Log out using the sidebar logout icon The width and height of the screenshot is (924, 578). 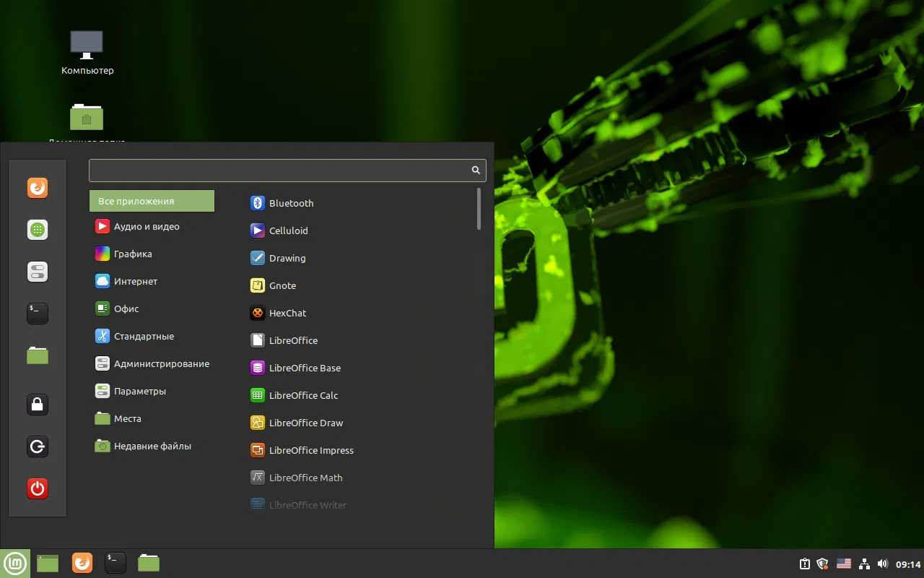tap(37, 446)
